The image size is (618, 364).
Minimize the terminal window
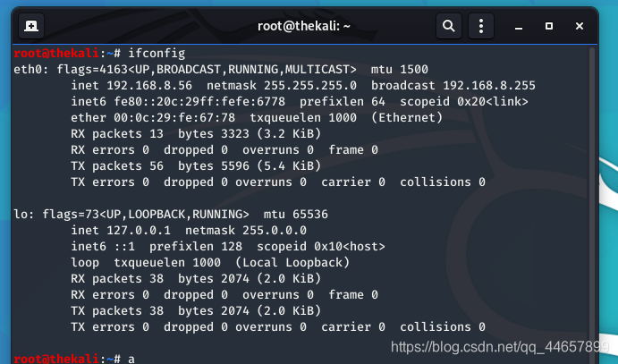pyautogui.click(x=521, y=26)
